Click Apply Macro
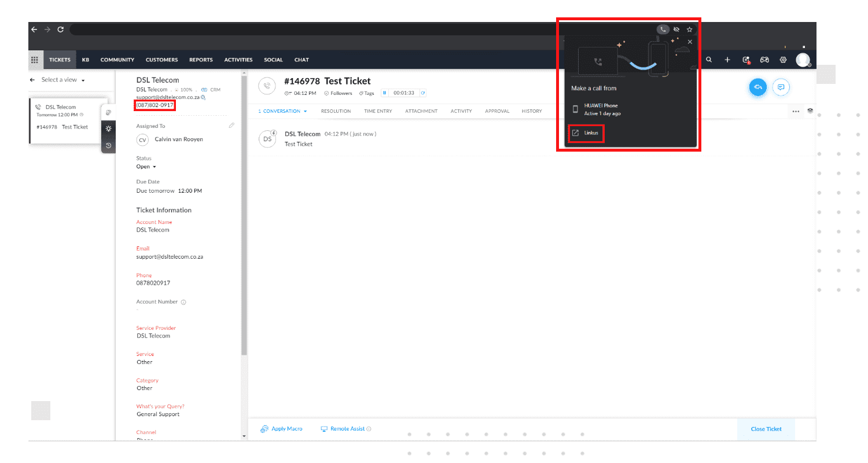 [x=281, y=429]
